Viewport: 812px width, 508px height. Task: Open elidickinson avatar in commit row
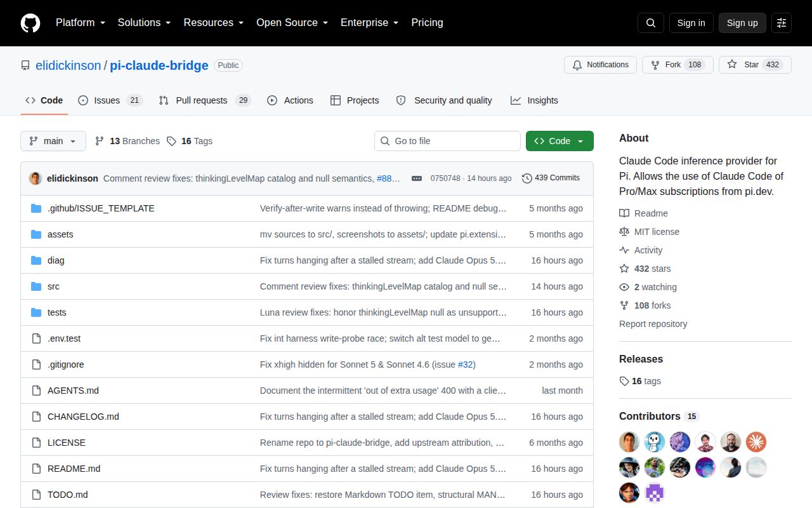(x=36, y=178)
